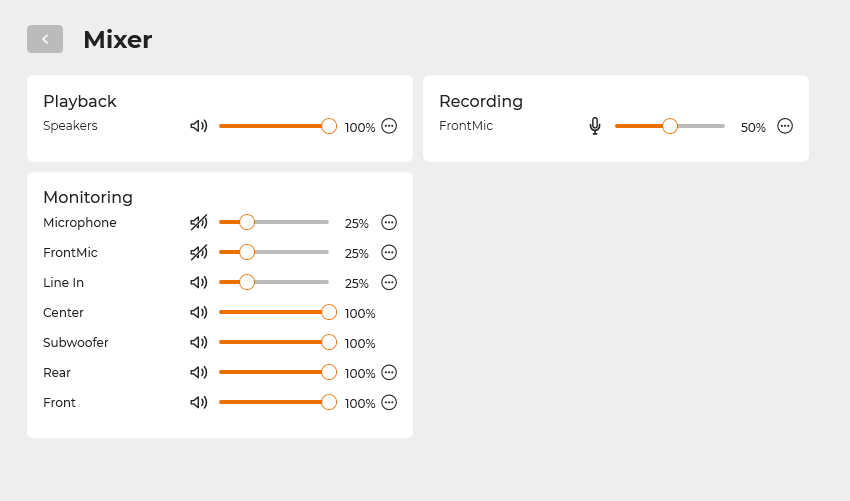The height and width of the screenshot is (501, 850).
Task: Mute the Rear channel speaker icon
Action: [x=199, y=373]
